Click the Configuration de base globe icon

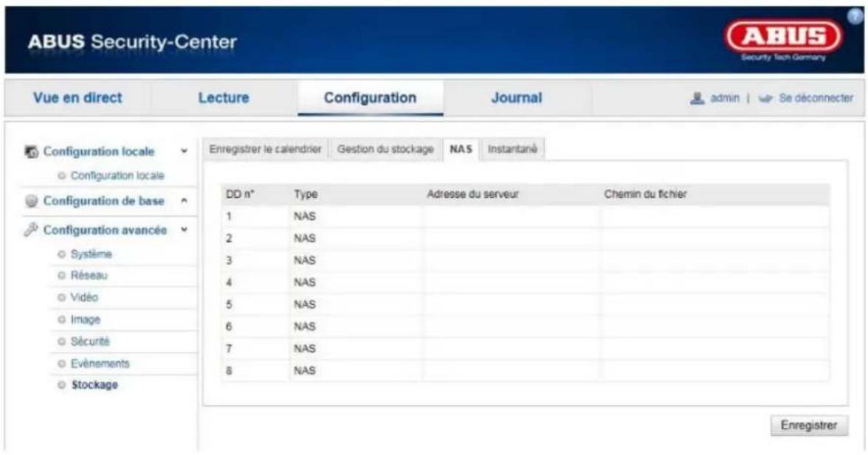click(x=32, y=201)
